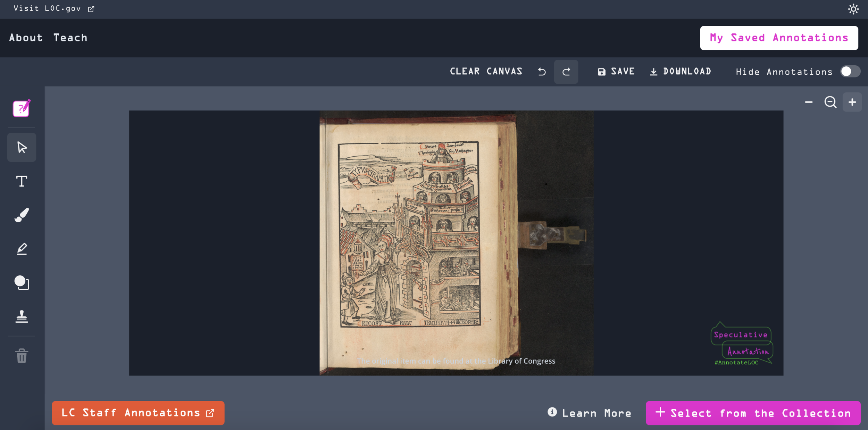Open the Teach page

[70, 38]
